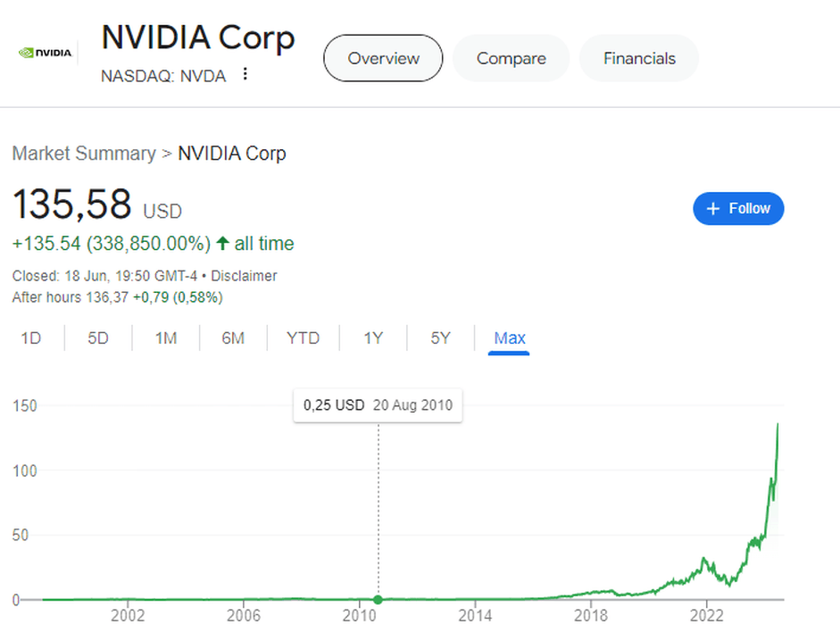Select the 1D time range
This screenshot has width=840, height=633.
click(x=31, y=338)
